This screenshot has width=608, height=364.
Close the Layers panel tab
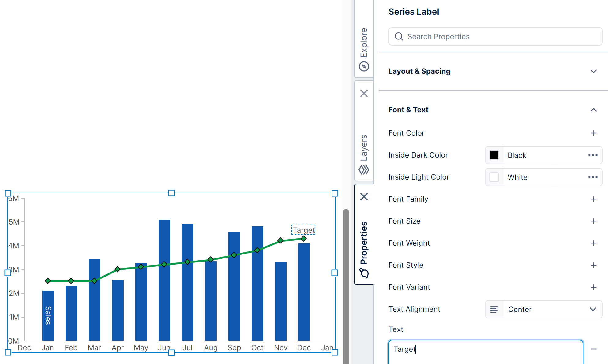(x=364, y=93)
